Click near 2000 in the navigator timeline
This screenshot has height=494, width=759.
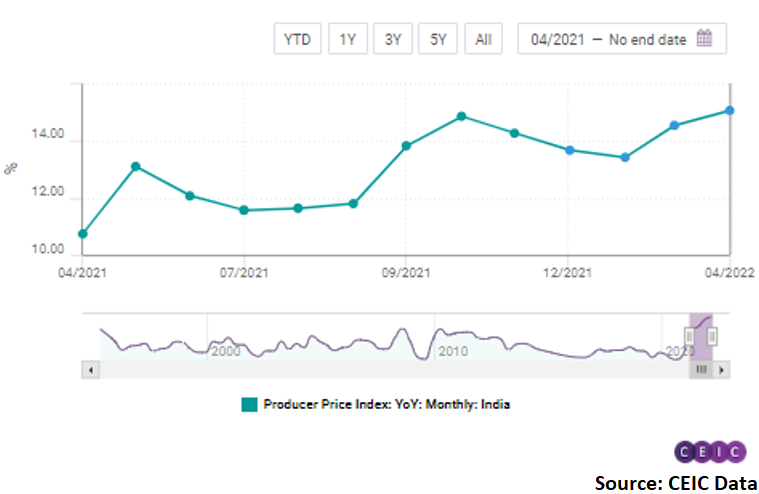tap(225, 351)
